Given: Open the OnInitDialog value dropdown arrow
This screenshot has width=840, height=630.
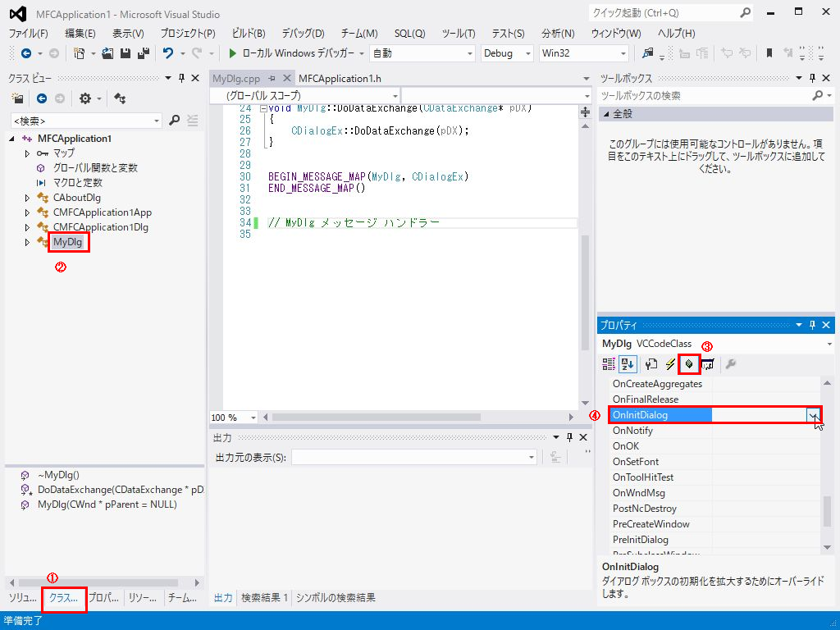Looking at the screenshot, I should coord(814,415).
